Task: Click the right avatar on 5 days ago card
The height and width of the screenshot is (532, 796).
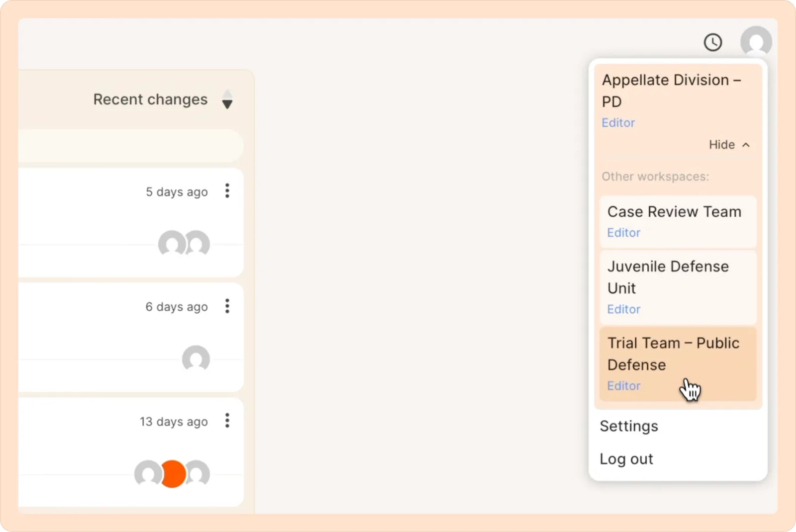Action: tap(198, 244)
